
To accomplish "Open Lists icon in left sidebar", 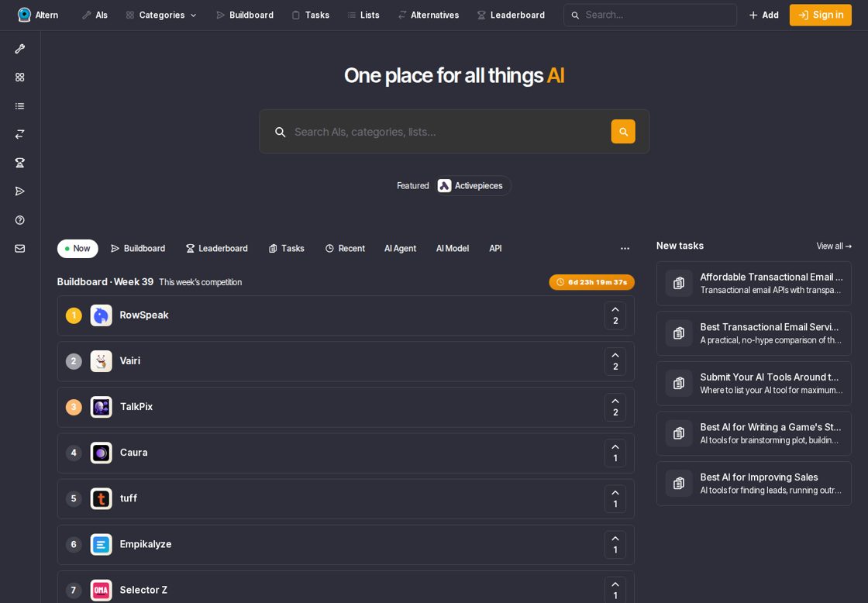I will point(20,105).
